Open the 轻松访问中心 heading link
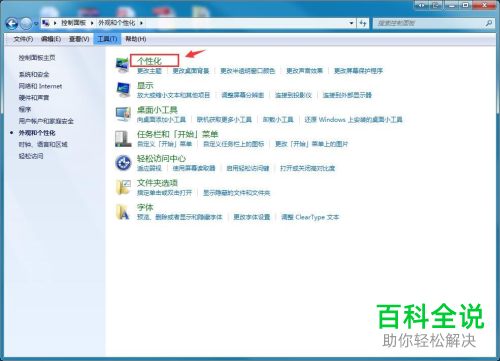The image size is (500, 361). [x=162, y=159]
